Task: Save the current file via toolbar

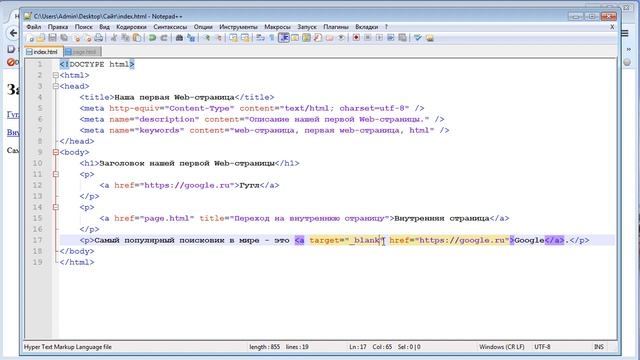Action: point(52,38)
